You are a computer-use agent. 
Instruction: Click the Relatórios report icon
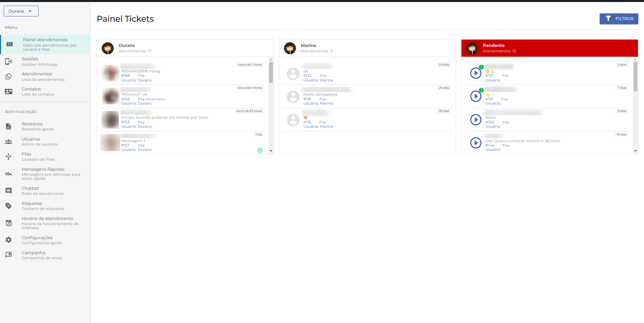(8, 126)
